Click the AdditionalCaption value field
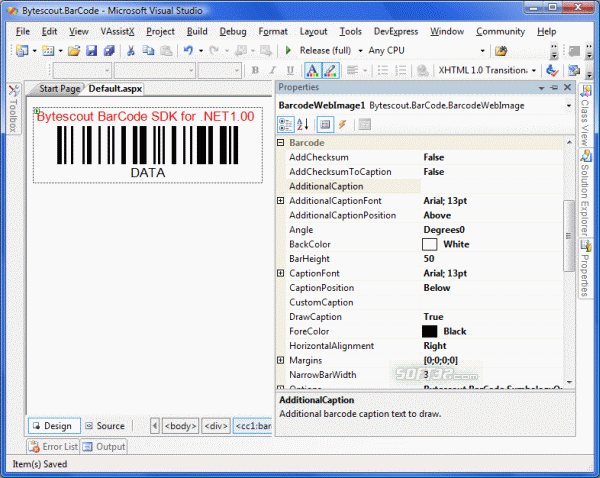 click(x=492, y=186)
